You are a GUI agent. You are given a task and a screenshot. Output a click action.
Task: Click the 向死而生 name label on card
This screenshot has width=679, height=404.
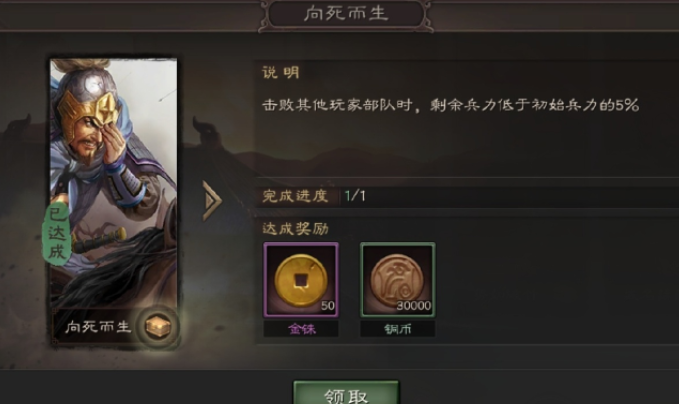tap(98, 326)
